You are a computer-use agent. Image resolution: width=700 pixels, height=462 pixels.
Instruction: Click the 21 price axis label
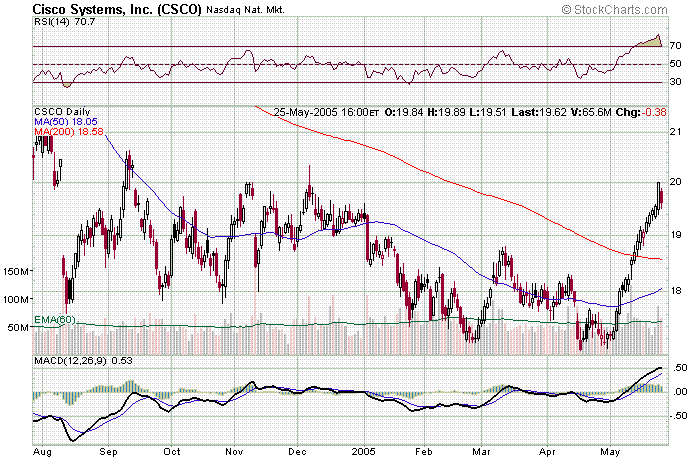click(675, 131)
